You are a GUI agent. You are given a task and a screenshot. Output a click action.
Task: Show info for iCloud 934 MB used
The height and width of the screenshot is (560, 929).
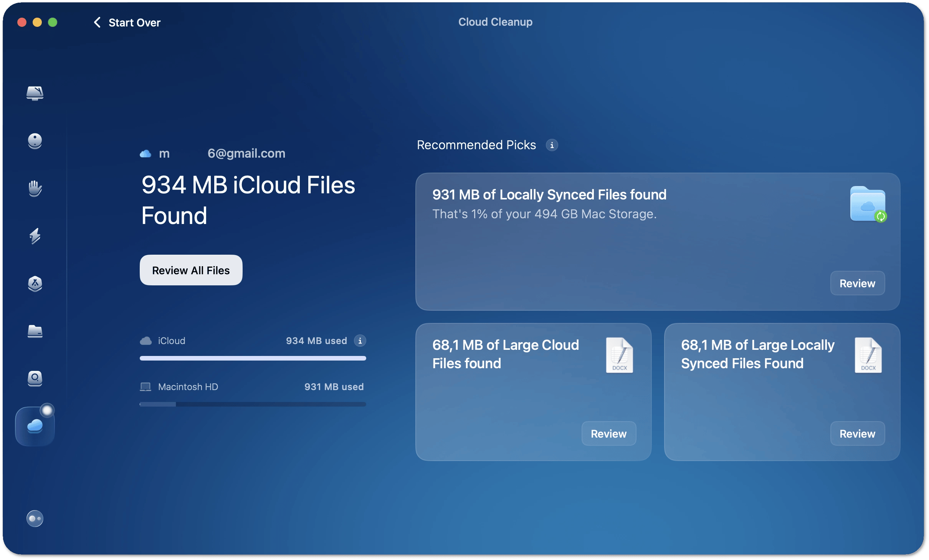(x=360, y=341)
